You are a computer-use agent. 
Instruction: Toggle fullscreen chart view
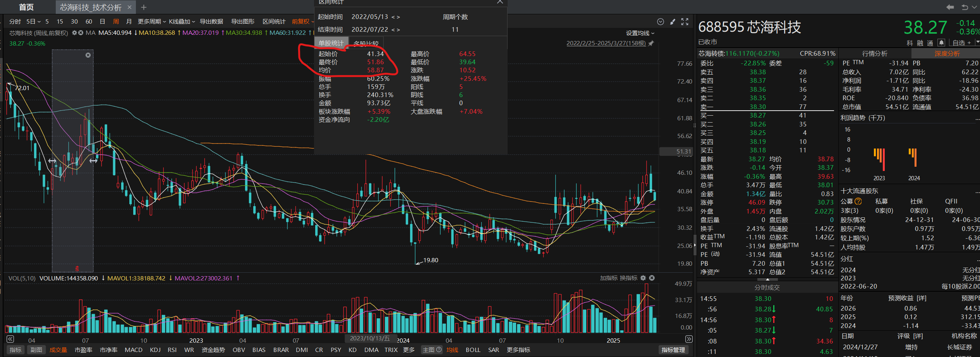685,22
